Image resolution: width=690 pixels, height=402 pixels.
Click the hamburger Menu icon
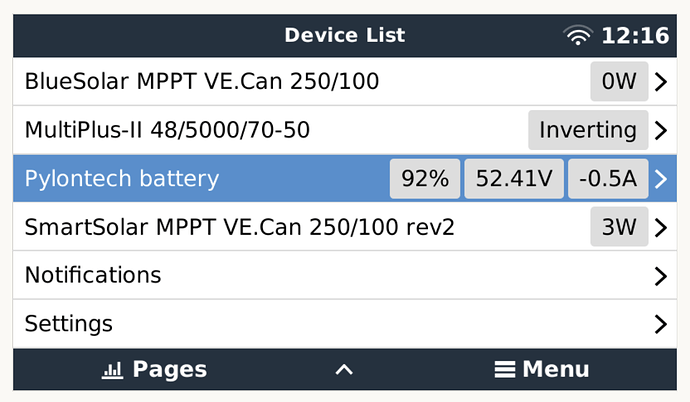(505, 370)
